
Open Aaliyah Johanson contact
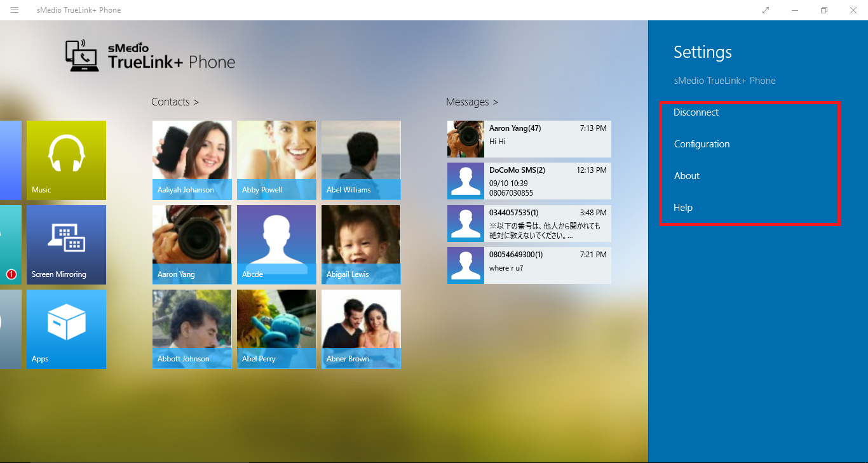[x=192, y=160]
